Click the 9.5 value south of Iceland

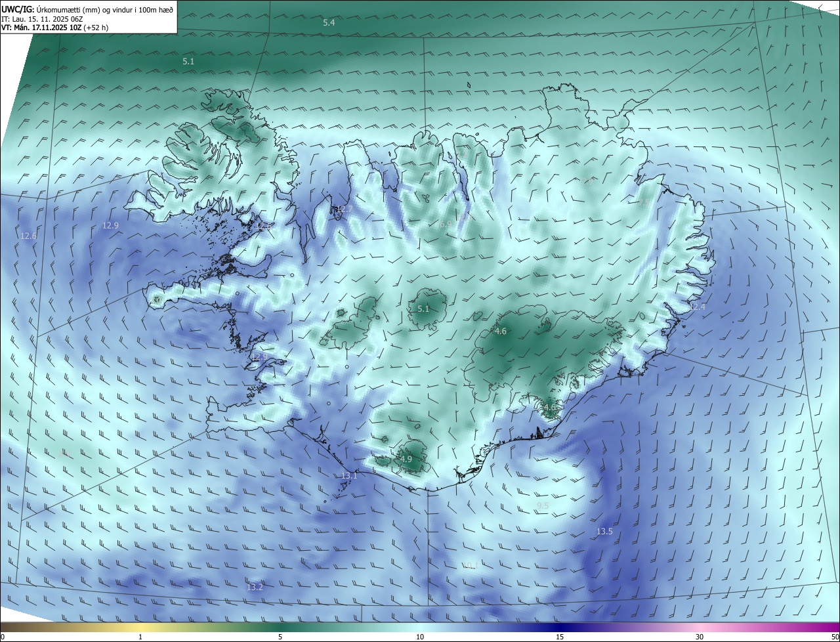543,505
